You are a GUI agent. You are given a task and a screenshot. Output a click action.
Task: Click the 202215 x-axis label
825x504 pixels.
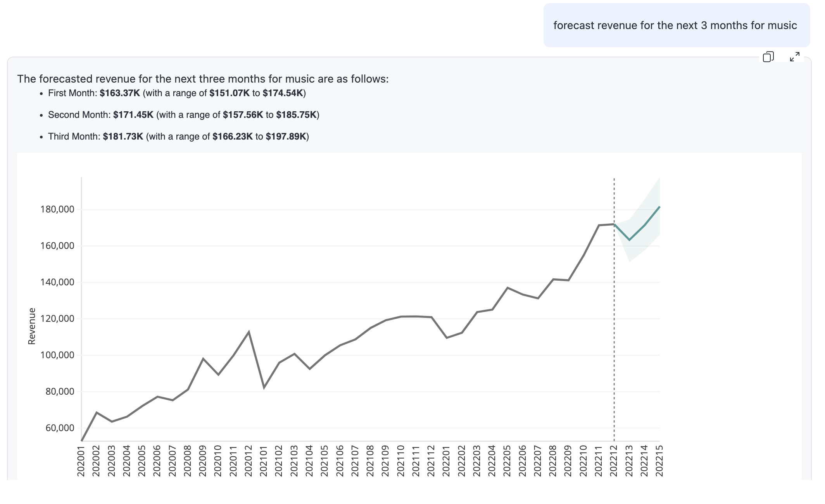[x=659, y=461]
